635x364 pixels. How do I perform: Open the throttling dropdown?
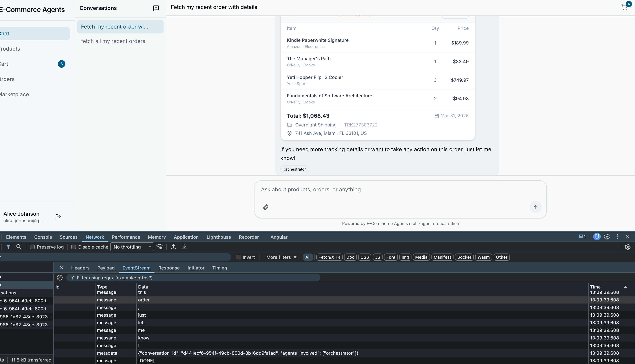[x=132, y=247]
